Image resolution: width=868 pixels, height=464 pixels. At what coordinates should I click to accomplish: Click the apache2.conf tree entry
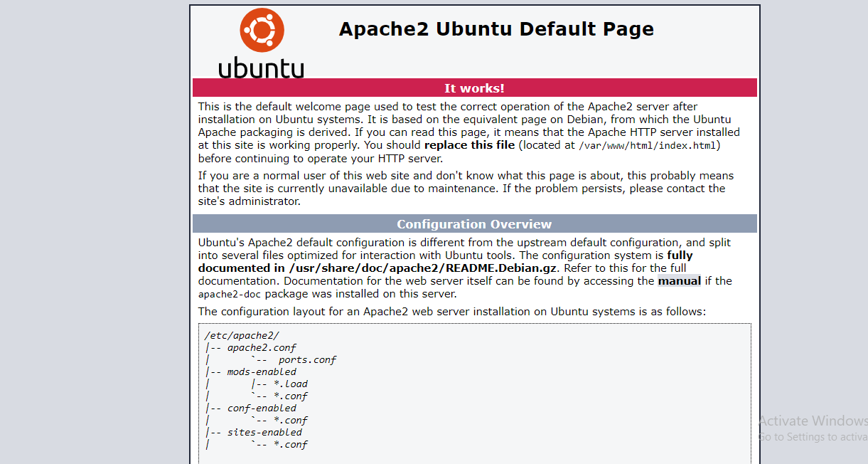(262, 347)
